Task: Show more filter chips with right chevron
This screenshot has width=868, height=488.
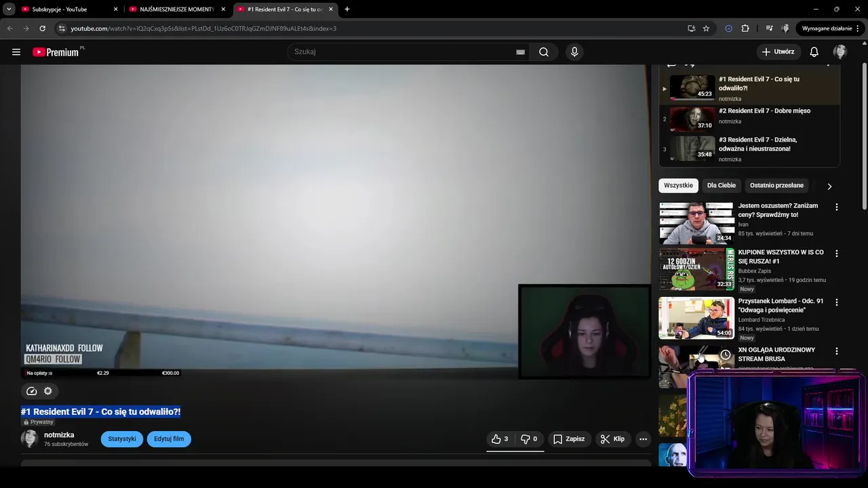Action: (829, 186)
